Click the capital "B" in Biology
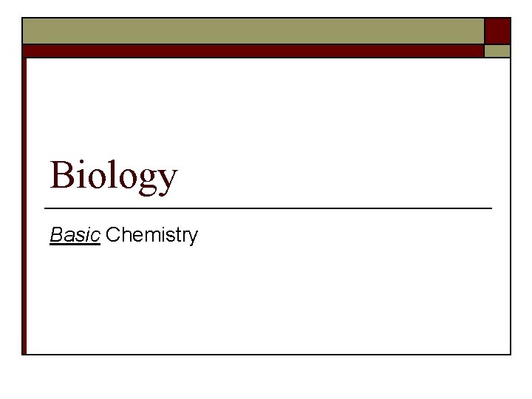Viewport: 532px width, 399px height. 62,176
